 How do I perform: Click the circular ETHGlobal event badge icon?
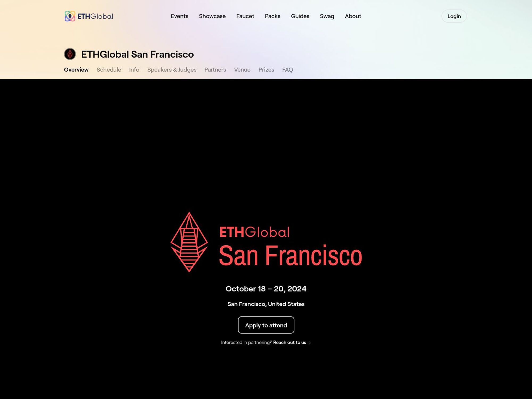click(x=69, y=54)
